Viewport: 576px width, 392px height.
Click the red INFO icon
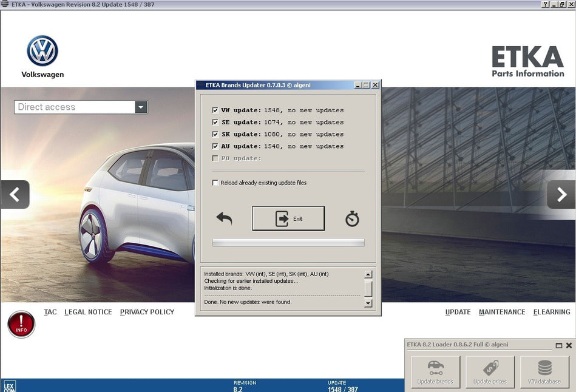21,324
